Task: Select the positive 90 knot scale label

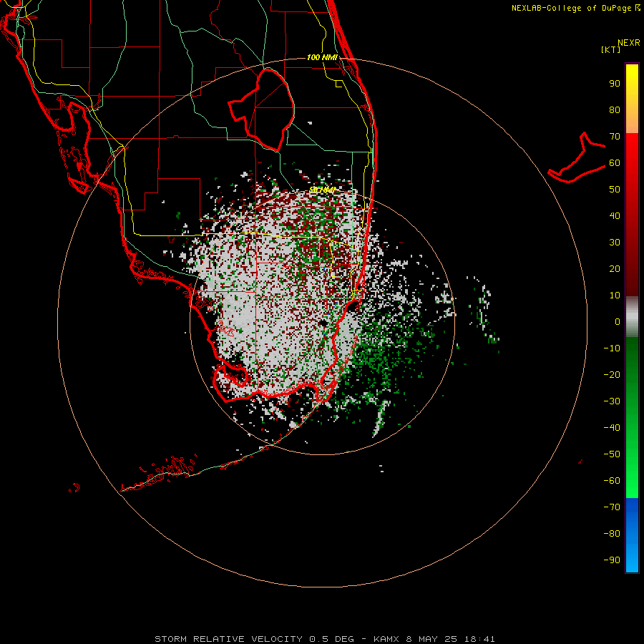Action: (x=615, y=84)
